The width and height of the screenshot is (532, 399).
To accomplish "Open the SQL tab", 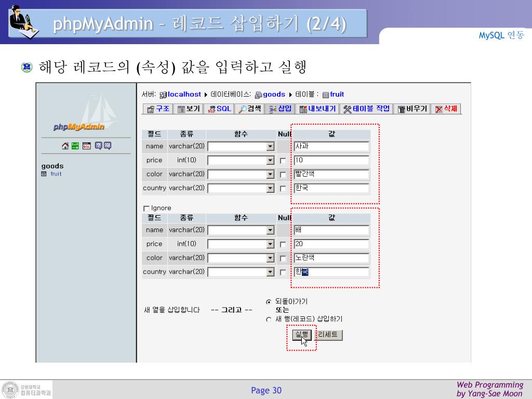I will [219, 109].
